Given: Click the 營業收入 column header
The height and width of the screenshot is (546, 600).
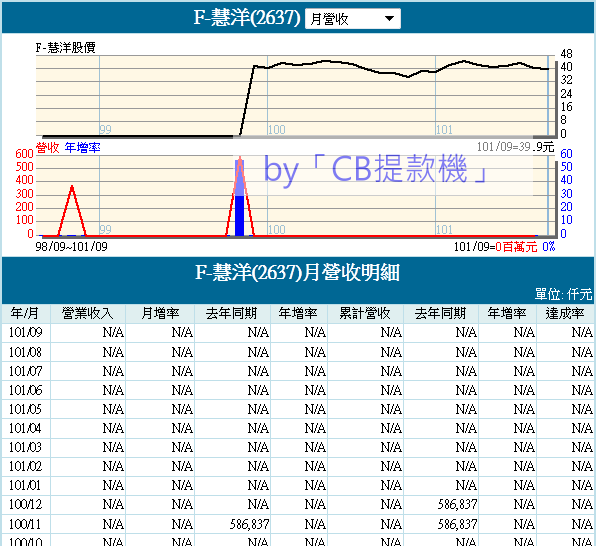Looking at the screenshot, I should point(88,313).
